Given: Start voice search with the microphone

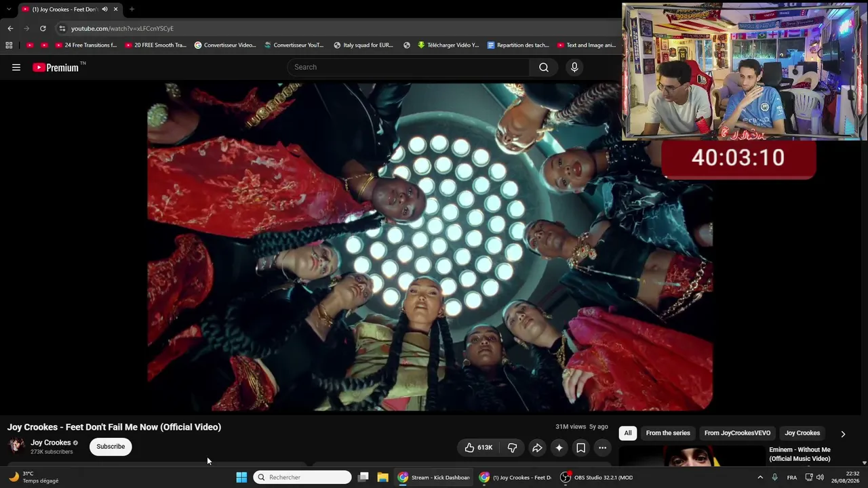Looking at the screenshot, I should (x=574, y=67).
